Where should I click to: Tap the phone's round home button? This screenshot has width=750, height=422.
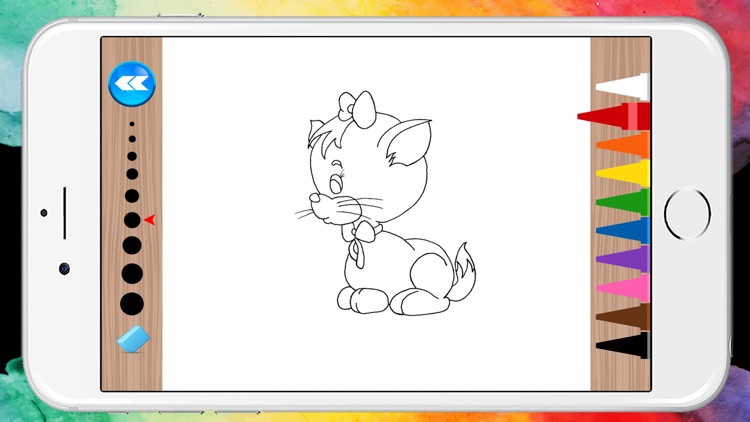point(687,213)
